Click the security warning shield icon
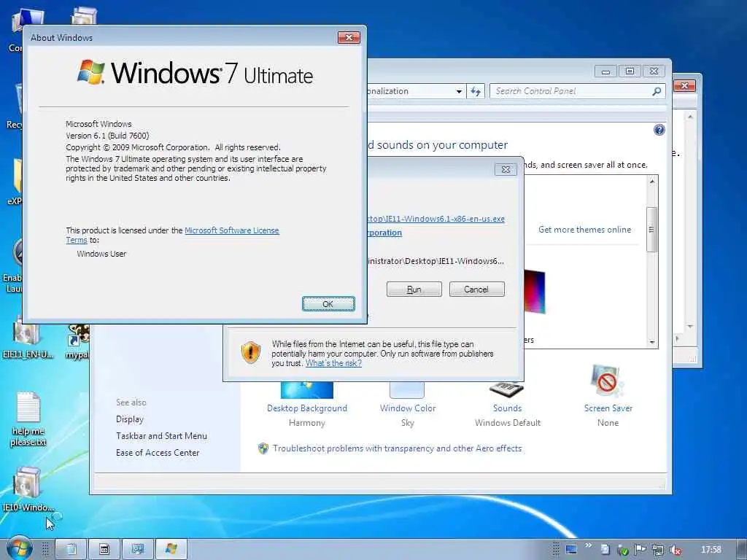747x560 pixels. [251, 353]
